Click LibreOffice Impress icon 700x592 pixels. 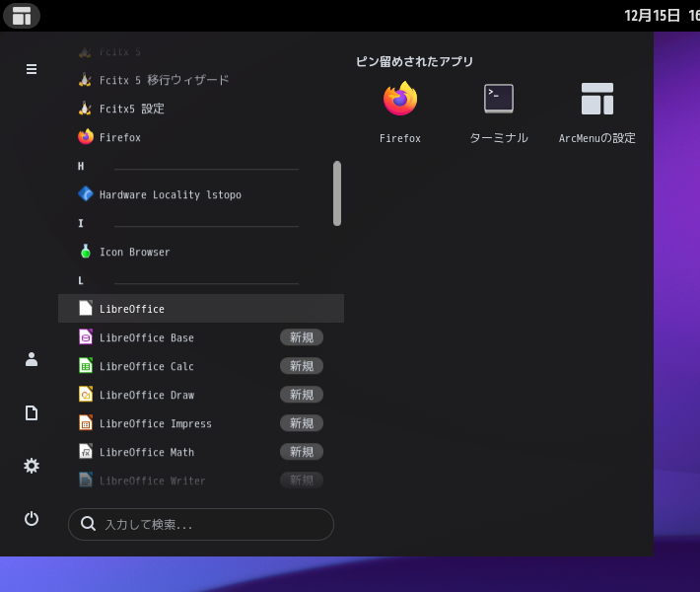pyautogui.click(x=86, y=422)
